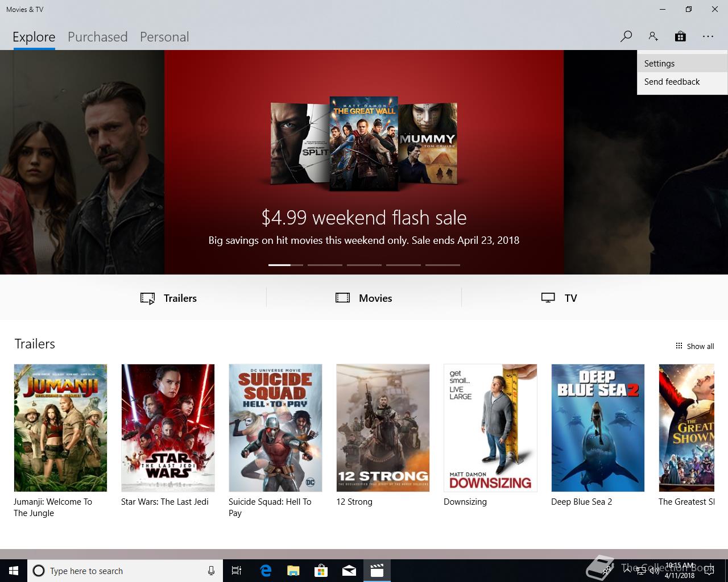
Task: Switch to the Personal tab
Action: pyautogui.click(x=164, y=37)
